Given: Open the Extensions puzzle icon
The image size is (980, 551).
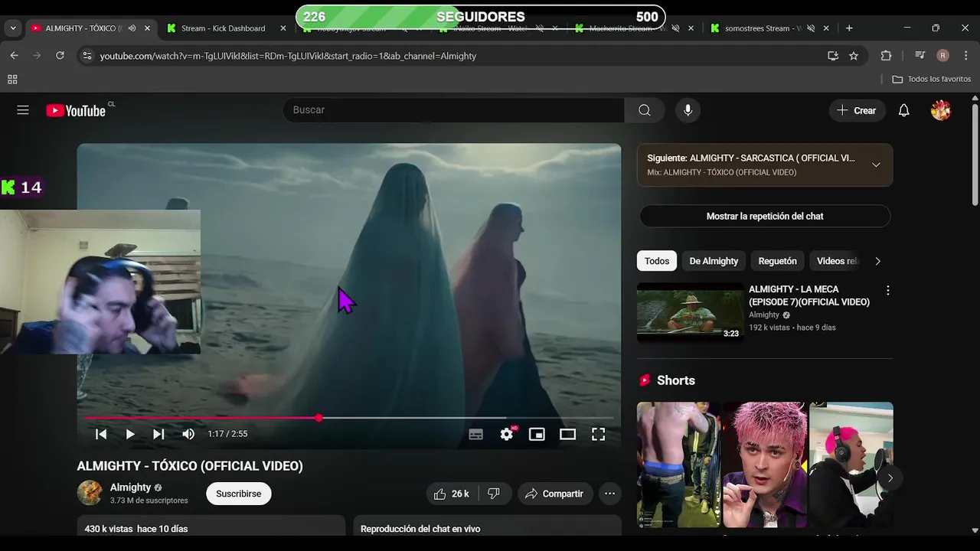Looking at the screenshot, I should (886, 56).
